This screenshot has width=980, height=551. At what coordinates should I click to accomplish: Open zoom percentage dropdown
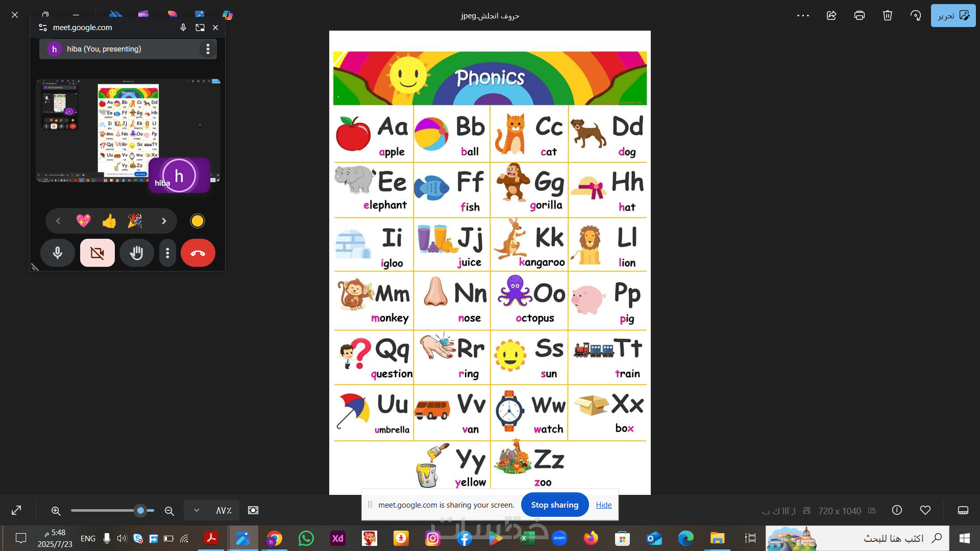(197, 510)
